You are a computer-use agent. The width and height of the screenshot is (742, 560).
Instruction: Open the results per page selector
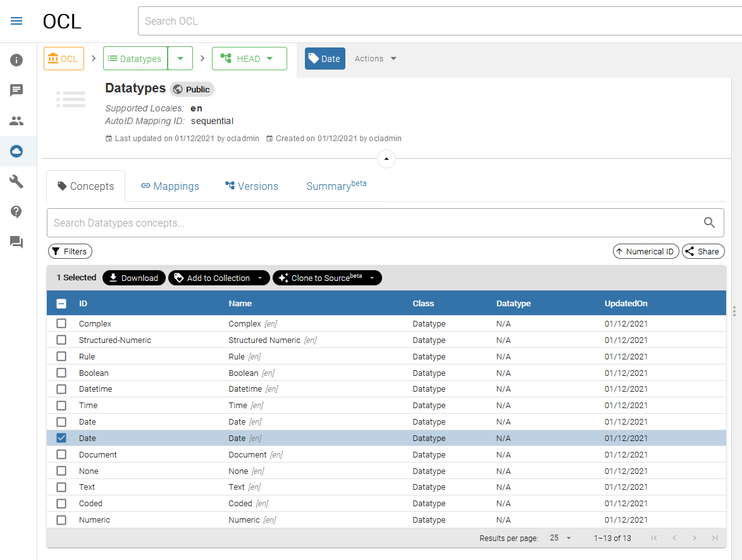(559, 538)
